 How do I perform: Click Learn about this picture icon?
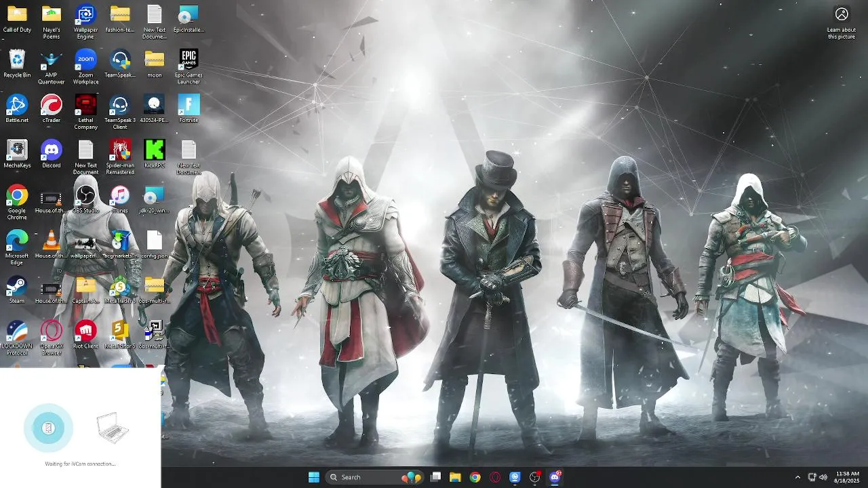pos(842,22)
